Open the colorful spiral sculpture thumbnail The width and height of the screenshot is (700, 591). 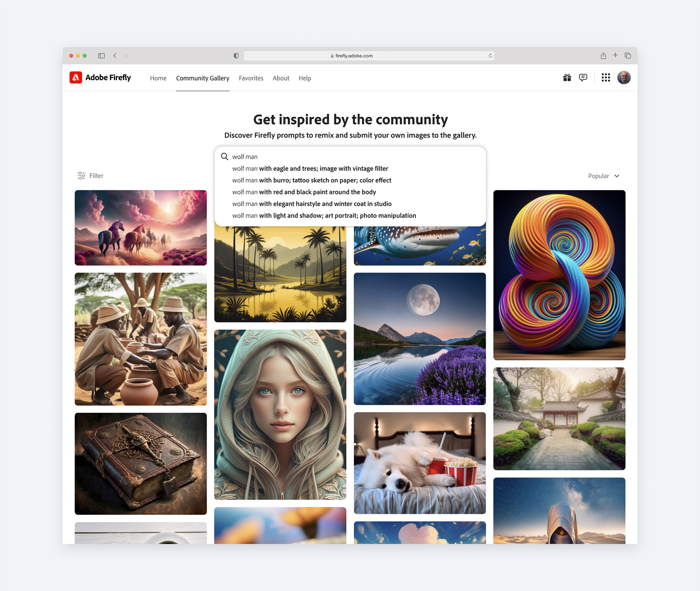(559, 275)
